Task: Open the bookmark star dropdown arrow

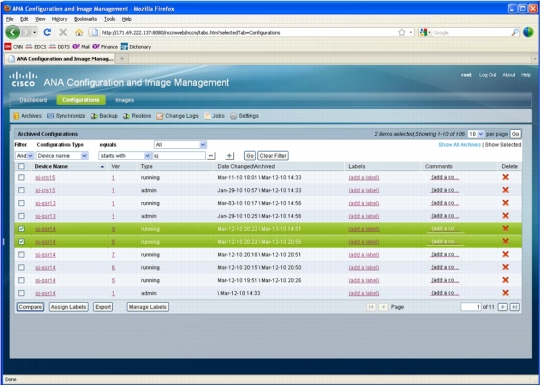Action: coord(411,32)
